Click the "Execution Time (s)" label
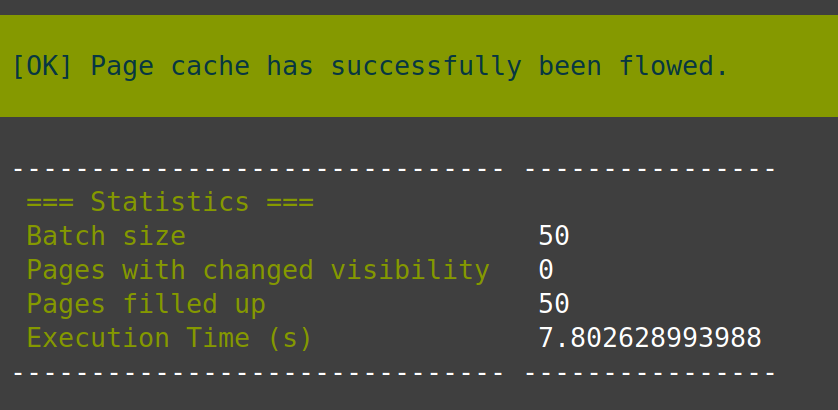The height and width of the screenshot is (410, 838). 170,338
